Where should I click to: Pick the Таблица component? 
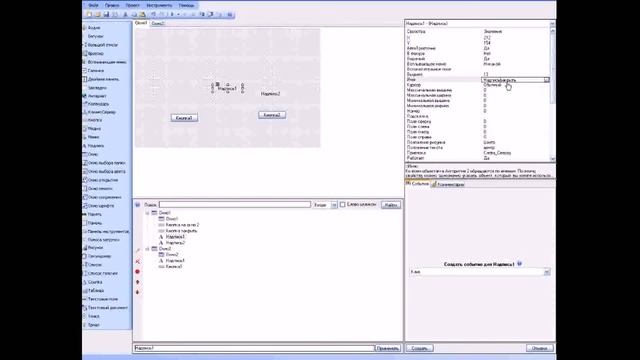click(96, 291)
